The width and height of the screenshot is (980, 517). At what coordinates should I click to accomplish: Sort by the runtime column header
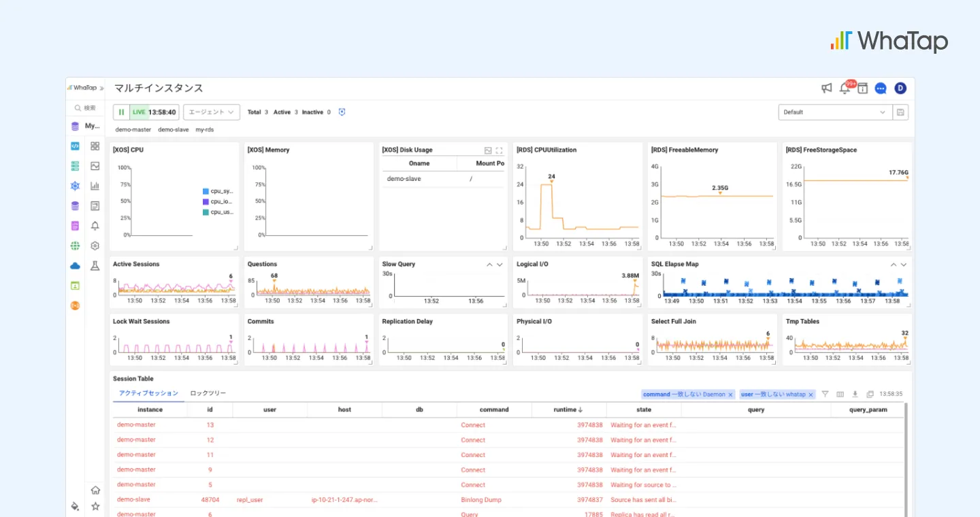click(x=568, y=410)
